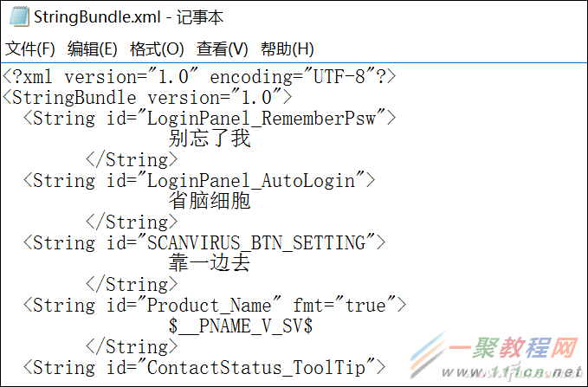The height and width of the screenshot is (387, 588).
Task: Click the StringBundle version opening tag line
Action: pos(147,97)
